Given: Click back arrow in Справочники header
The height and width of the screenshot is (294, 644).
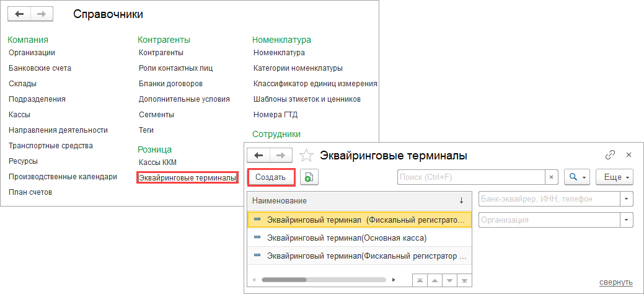Looking at the screenshot, I should (x=20, y=14).
